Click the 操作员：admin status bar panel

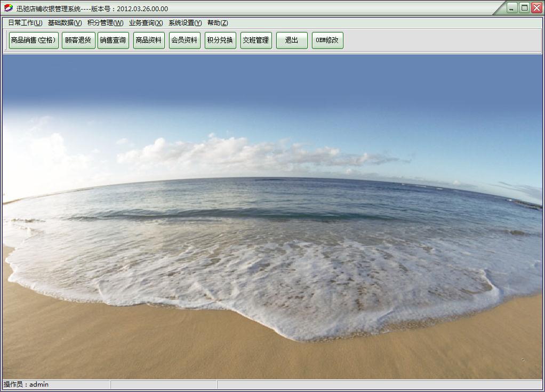coord(57,385)
